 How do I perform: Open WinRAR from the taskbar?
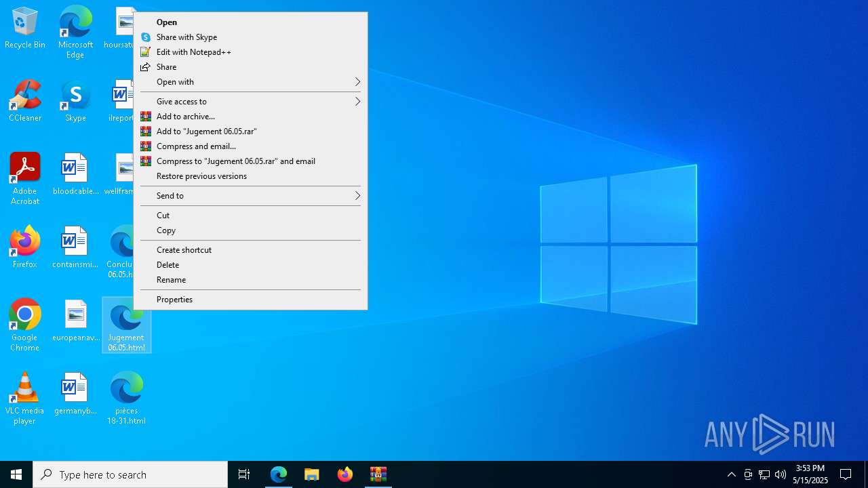[x=378, y=474]
